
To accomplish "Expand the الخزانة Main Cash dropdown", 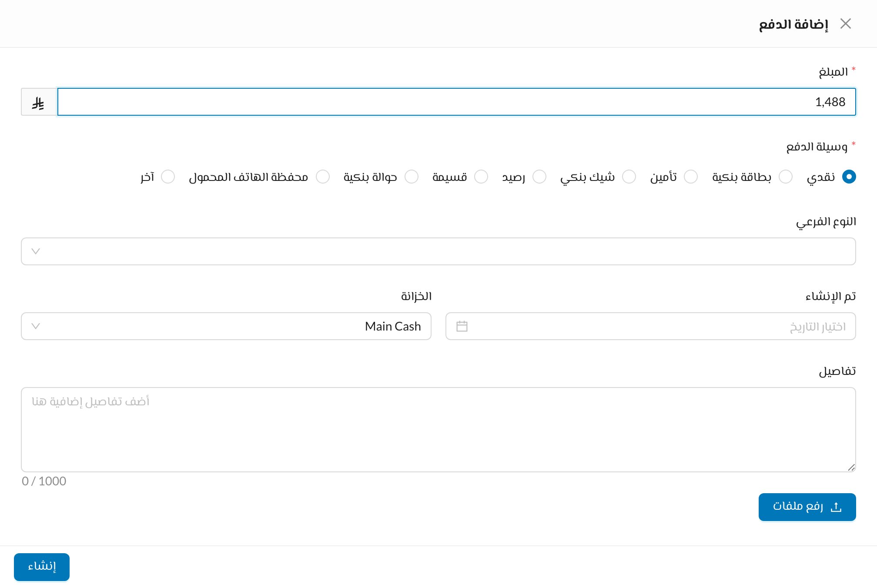I will click(x=226, y=326).
